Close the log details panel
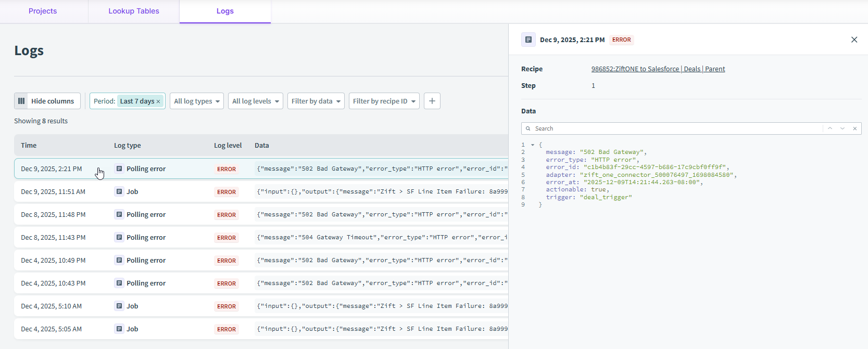Image resolution: width=868 pixels, height=349 pixels. pos(854,40)
